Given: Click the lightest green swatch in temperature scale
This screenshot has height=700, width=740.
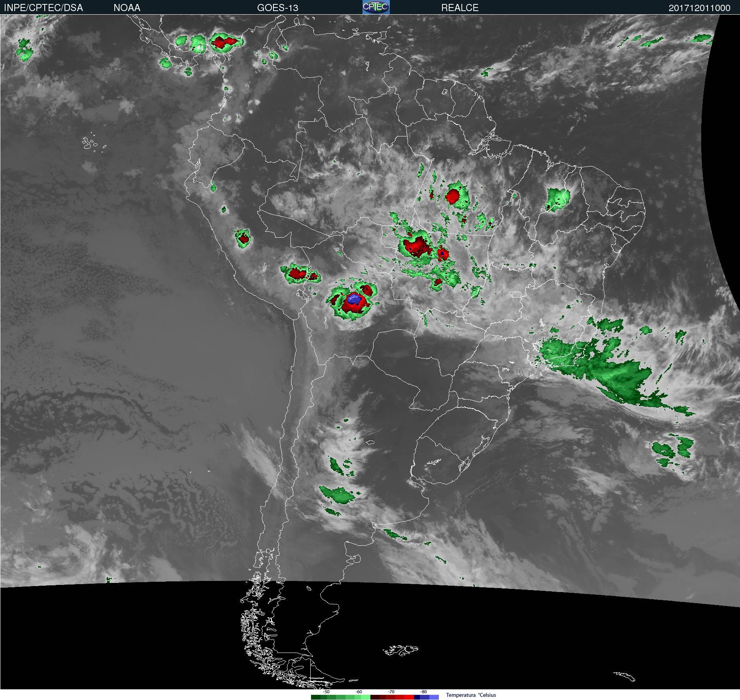Looking at the screenshot, I should pos(366,697).
